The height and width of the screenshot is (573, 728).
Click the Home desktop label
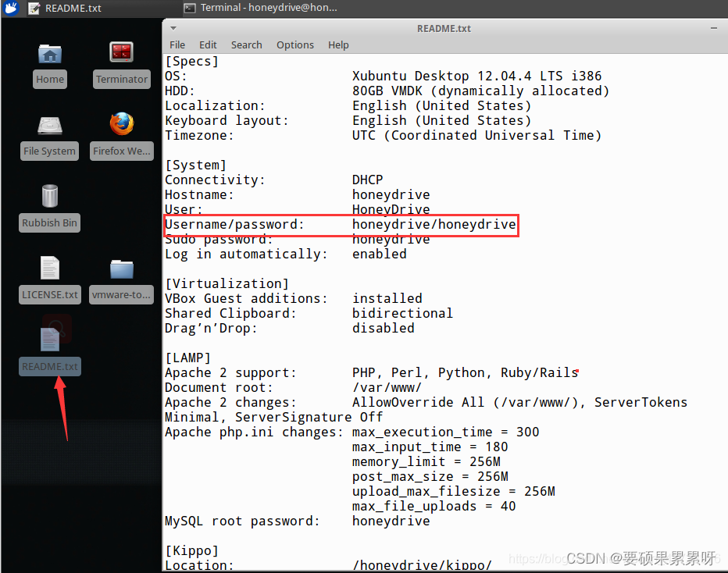pos(50,80)
